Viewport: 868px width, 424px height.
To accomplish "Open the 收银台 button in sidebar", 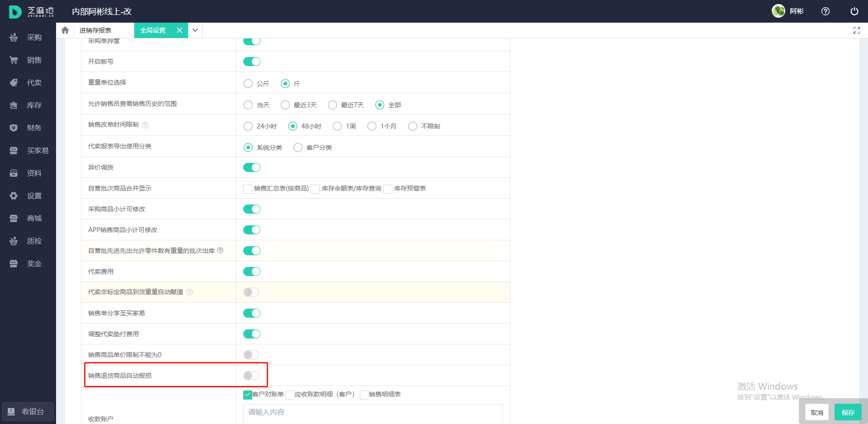I will [x=28, y=411].
